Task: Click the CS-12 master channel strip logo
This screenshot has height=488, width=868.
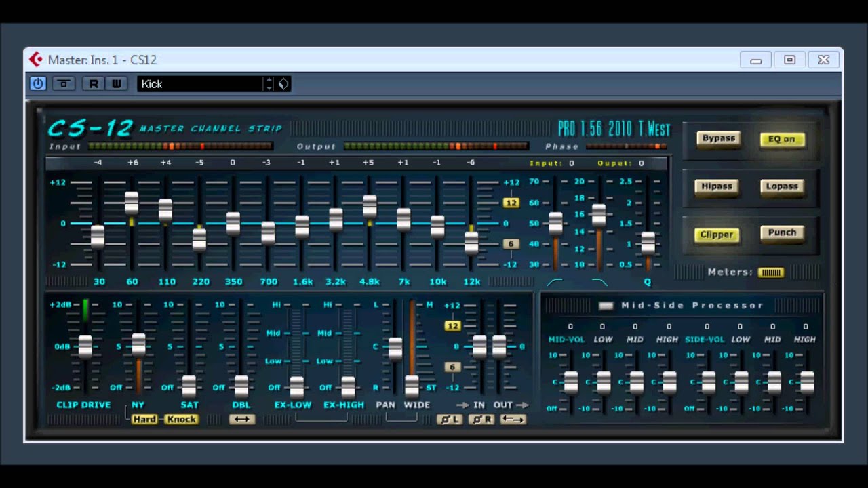Action: coord(164,128)
